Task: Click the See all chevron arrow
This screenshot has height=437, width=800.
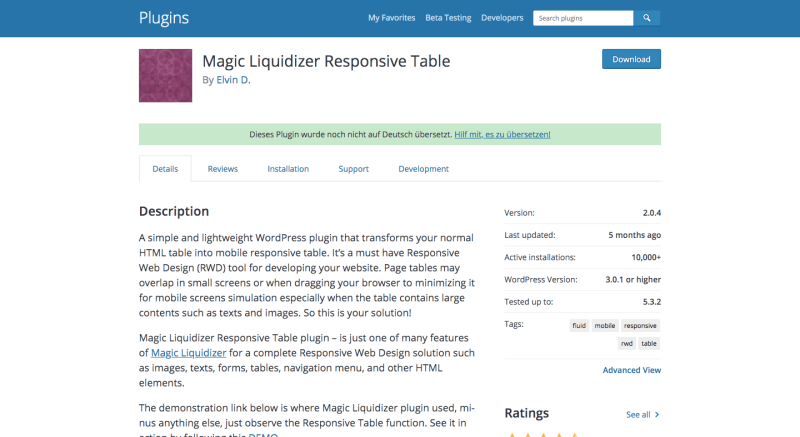Action: tap(657, 415)
